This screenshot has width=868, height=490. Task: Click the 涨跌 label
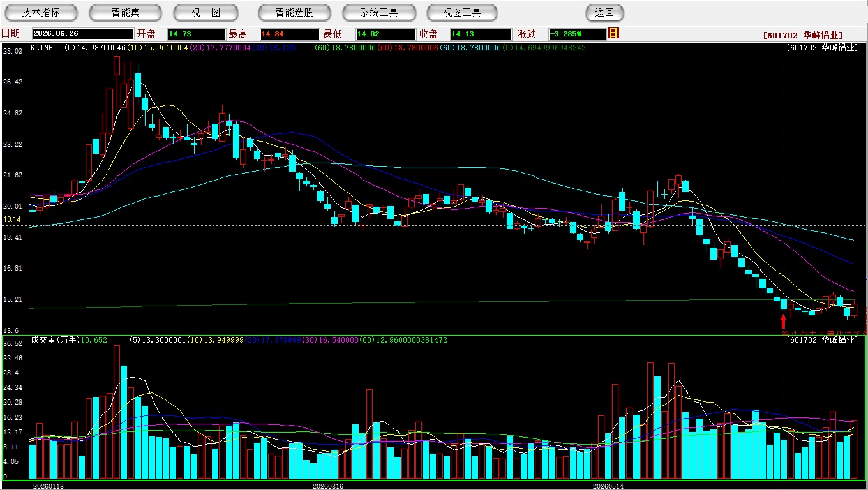click(x=527, y=34)
